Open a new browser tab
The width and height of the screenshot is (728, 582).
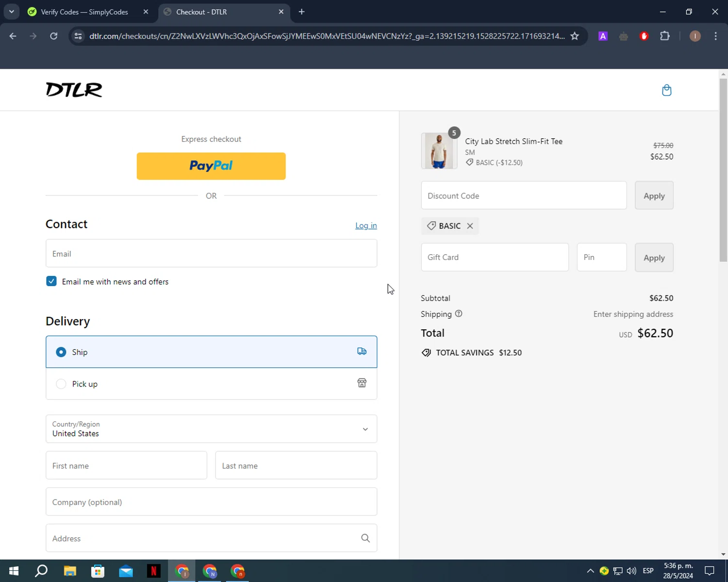pyautogui.click(x=301, y=12)
